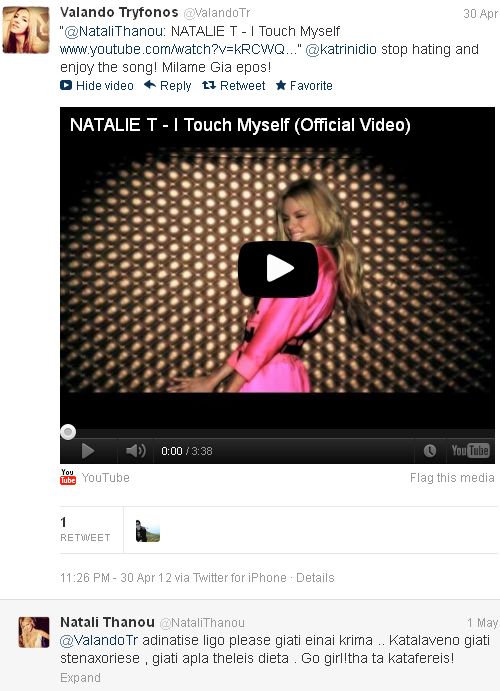Open tweet Details link
Screen dimensions: 500x691
pyautogui.click(x=315, y=577)
